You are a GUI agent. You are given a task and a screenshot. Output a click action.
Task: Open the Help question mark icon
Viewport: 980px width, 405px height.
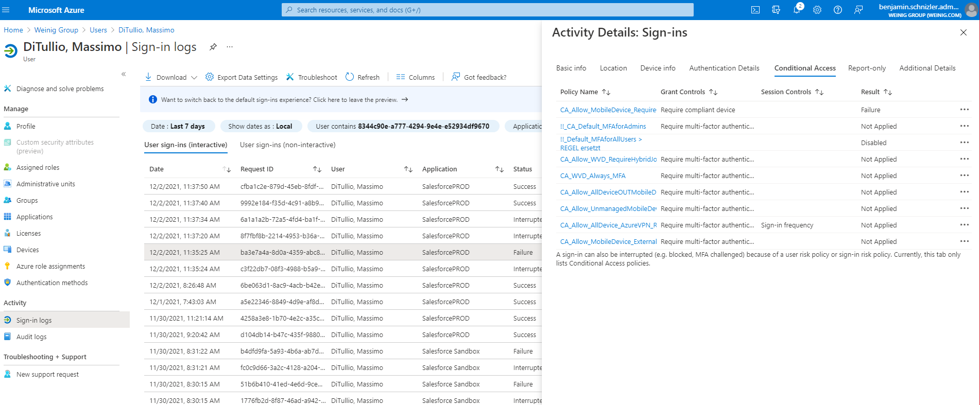click(838, 10)
